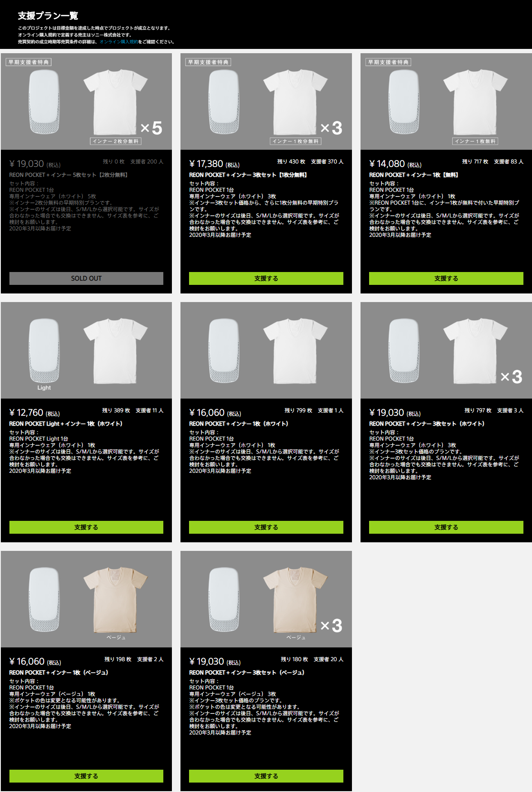Screen dimensions: 532x792
Task: Click title REON POCKET + インナー 5枚セット【2枚分無料】
Action: tap(69, 175)
